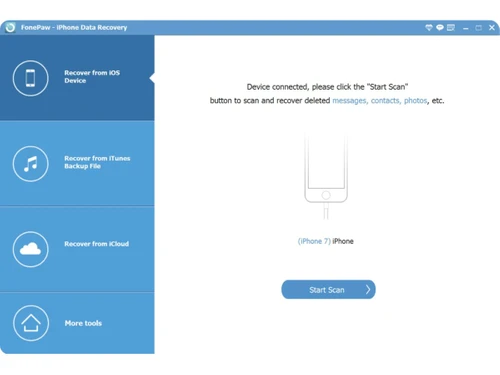This screenshot has width=500, height=375.
Task: Click the music note iTunes backup icon
Action: [x=31, y=164]
